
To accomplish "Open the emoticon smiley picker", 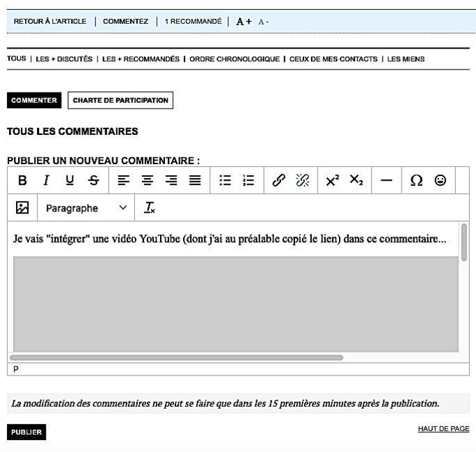I will point(440,180).
